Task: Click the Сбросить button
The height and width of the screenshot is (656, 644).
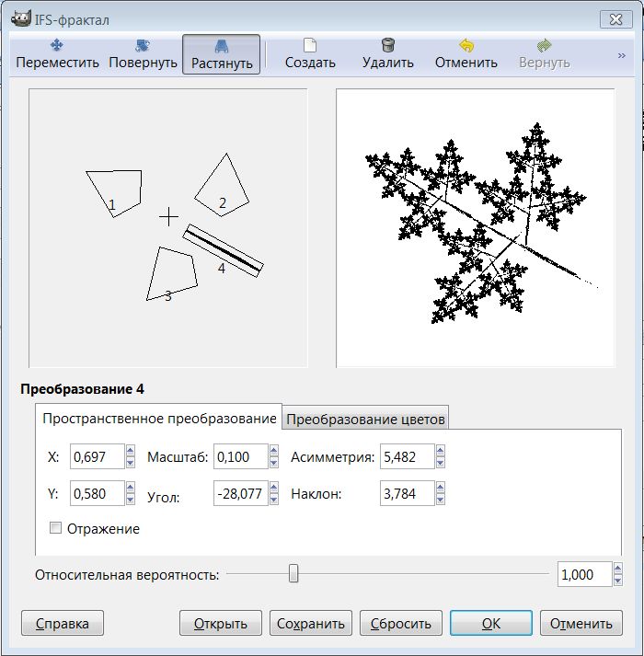Action: pyautogui.click(x=401, y=623)
